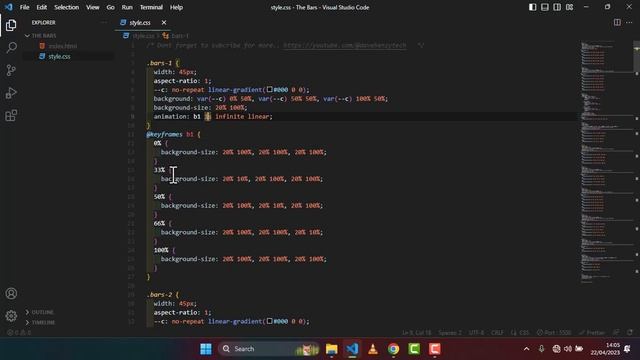Open #000 color swatch in .bars-2
Viewport: 640px width, 360px height.
pos(269,321)
